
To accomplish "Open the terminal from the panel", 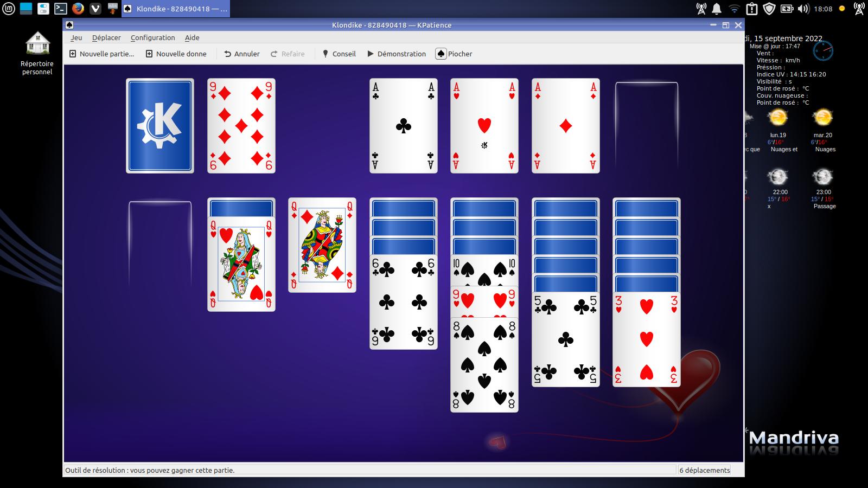I will point(60,8).
